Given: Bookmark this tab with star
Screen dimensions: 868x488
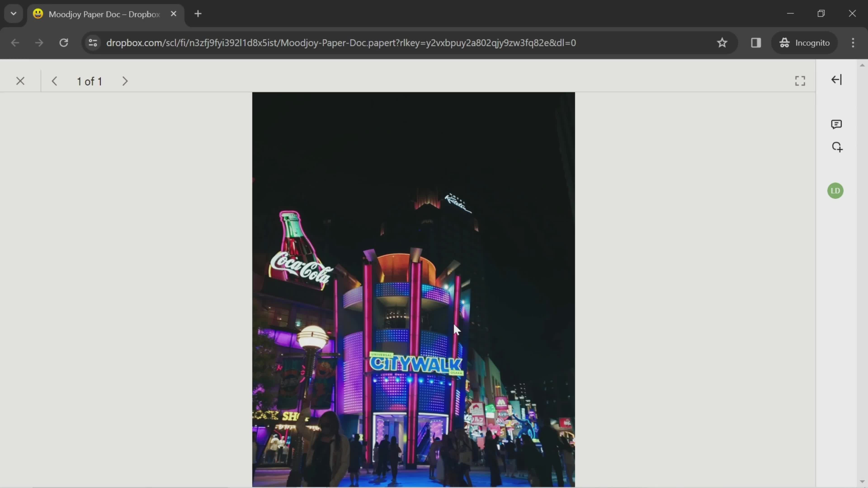Looking at the screenshot, I should 722,43.
